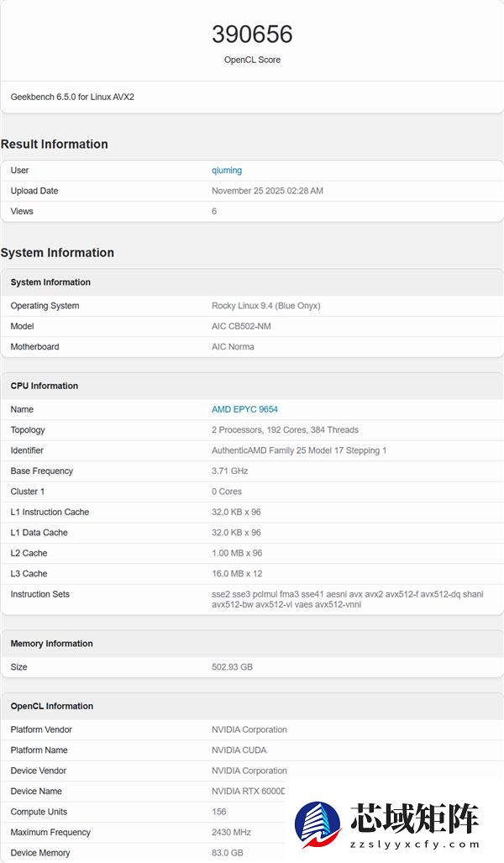The height and width of the screenshot is (863, 504).
Task: Select the 390656 OpenCL score heading
Action: point(252,34)
